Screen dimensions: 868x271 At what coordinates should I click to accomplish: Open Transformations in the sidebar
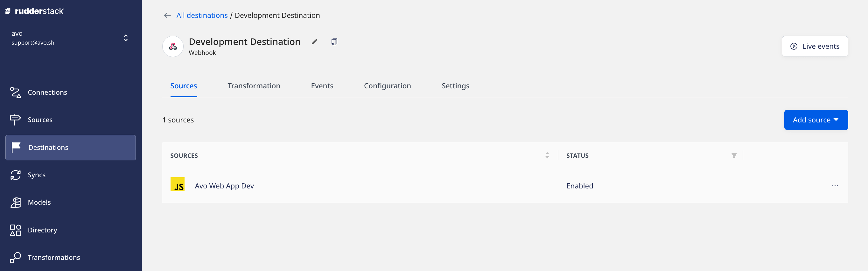coord(53,258)
